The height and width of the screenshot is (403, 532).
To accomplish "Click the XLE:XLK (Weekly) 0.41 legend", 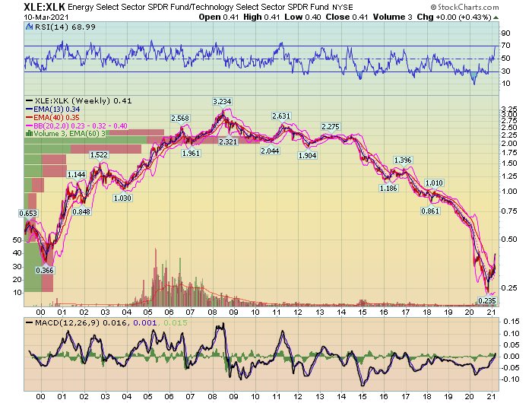I will (x=83, y=101).
